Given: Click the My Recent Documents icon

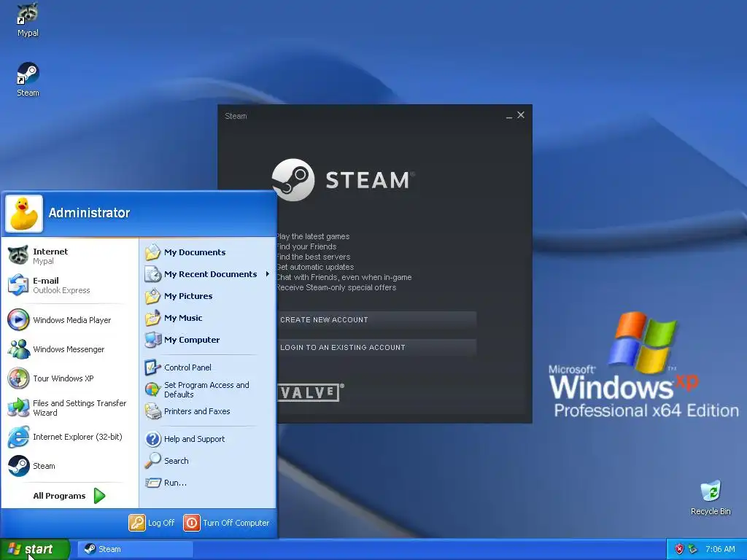Looking at the screenshot, I should pyautogui.click(x=152, y=274).
